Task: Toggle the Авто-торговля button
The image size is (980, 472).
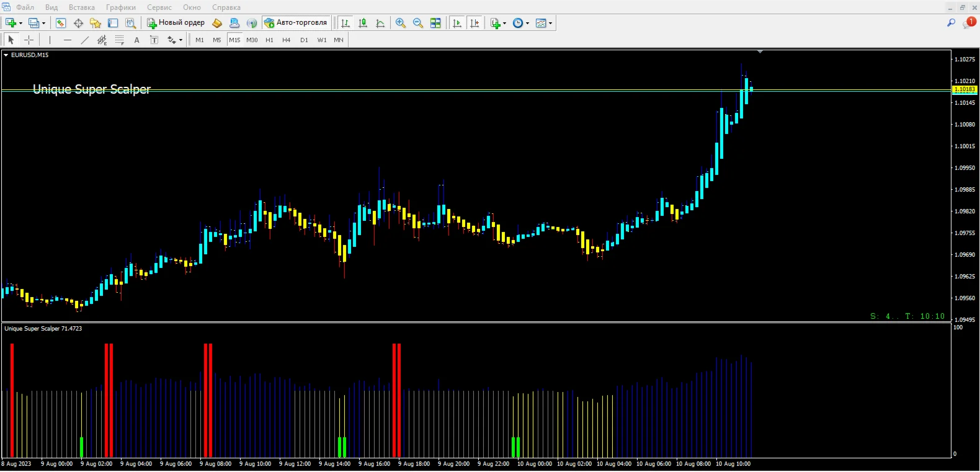Action: tap(296, 23)
